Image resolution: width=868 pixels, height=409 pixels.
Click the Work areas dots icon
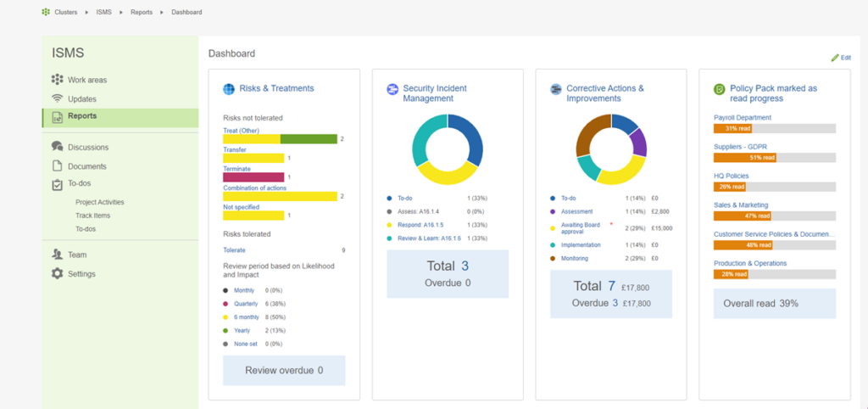point(57,79)
